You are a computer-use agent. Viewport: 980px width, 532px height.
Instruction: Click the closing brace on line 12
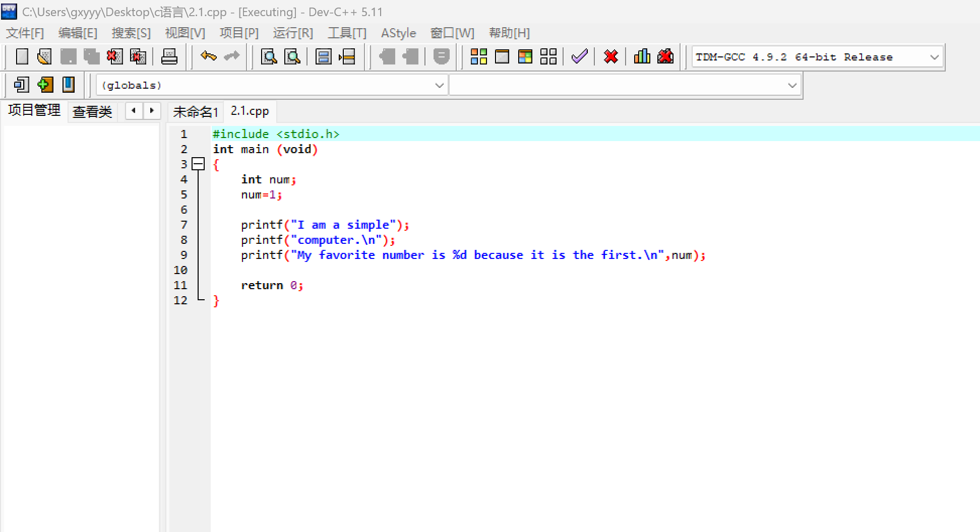[x=216, y=301]
